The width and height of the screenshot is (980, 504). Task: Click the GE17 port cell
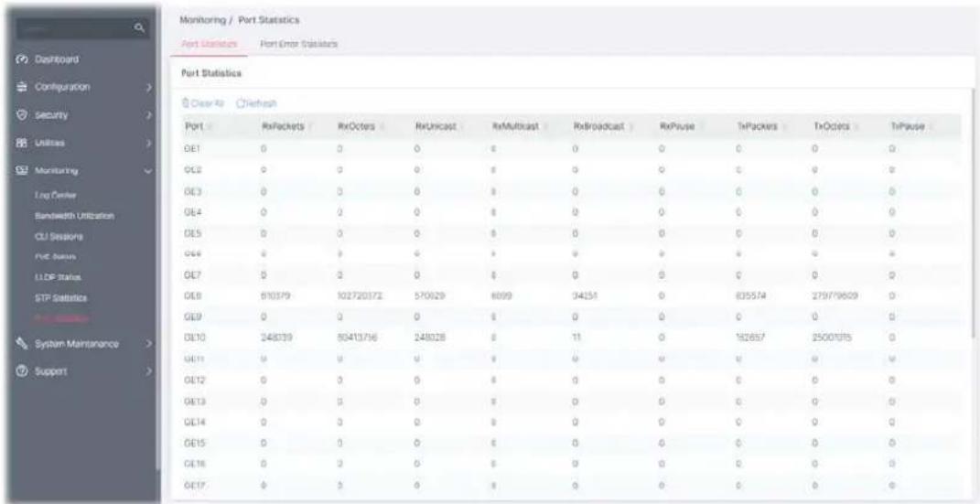point(194,484)
